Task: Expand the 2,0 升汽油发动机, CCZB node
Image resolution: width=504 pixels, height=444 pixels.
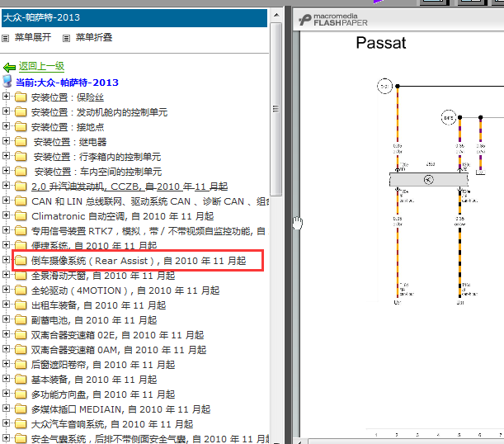Action: (6, 185)
